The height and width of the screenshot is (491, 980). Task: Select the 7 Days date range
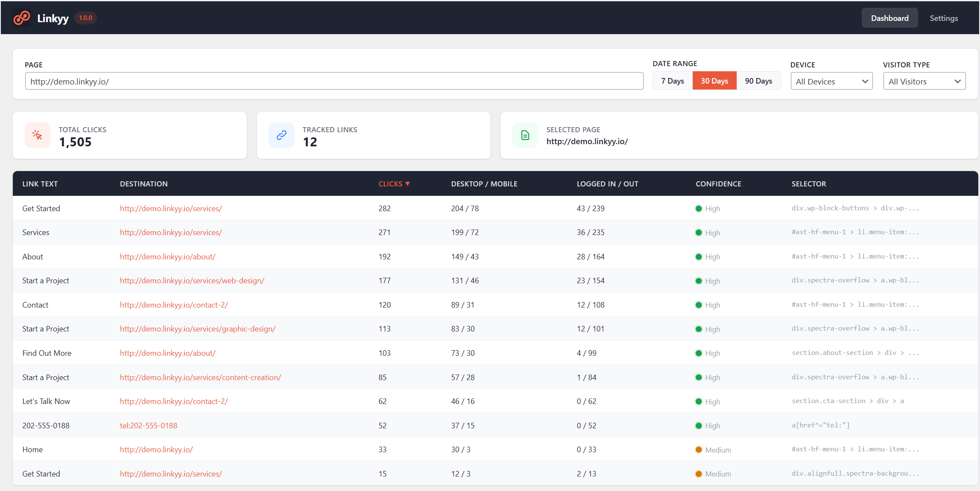click(x=672, y=81)
